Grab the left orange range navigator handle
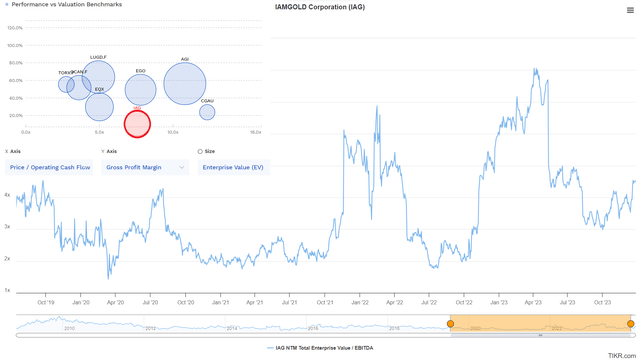This screenshot has height=360, width=640. pos(450,324)
